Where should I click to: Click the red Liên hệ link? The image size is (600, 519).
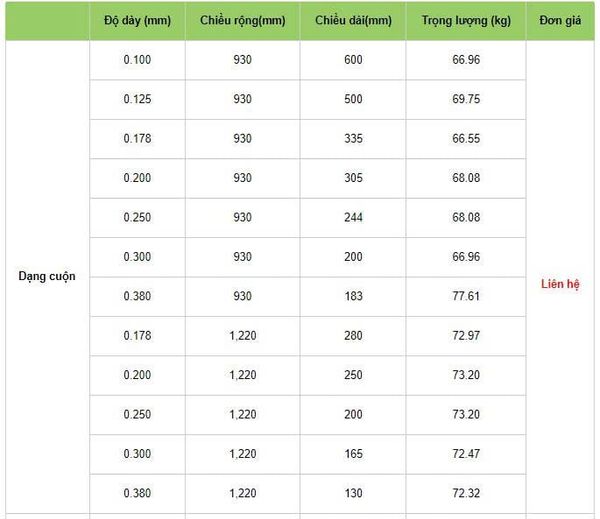click(560, 284)
